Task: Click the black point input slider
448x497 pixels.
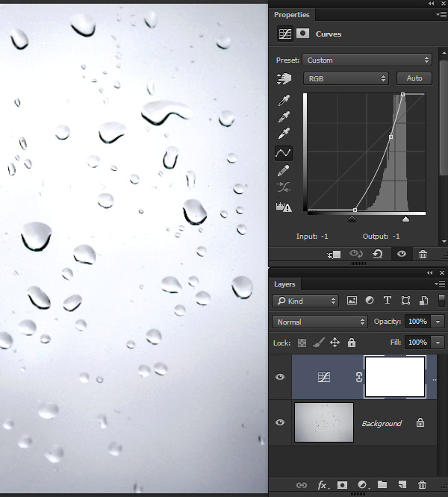Action: (352, 219)
